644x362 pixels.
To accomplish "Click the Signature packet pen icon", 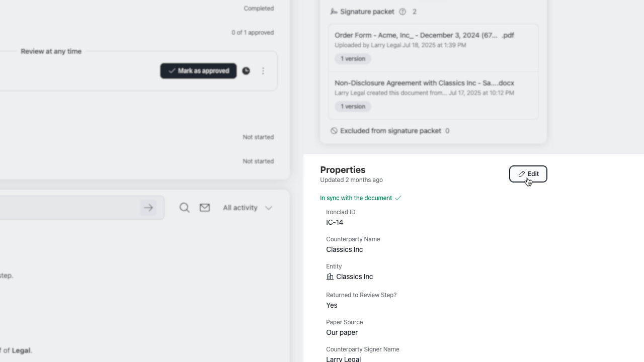I will tap(334, 12).
